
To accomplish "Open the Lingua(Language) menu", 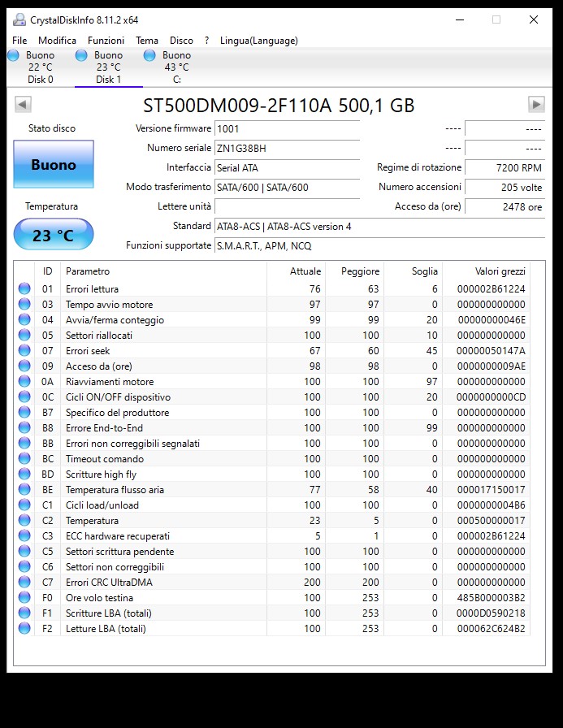I will (259, 41).
